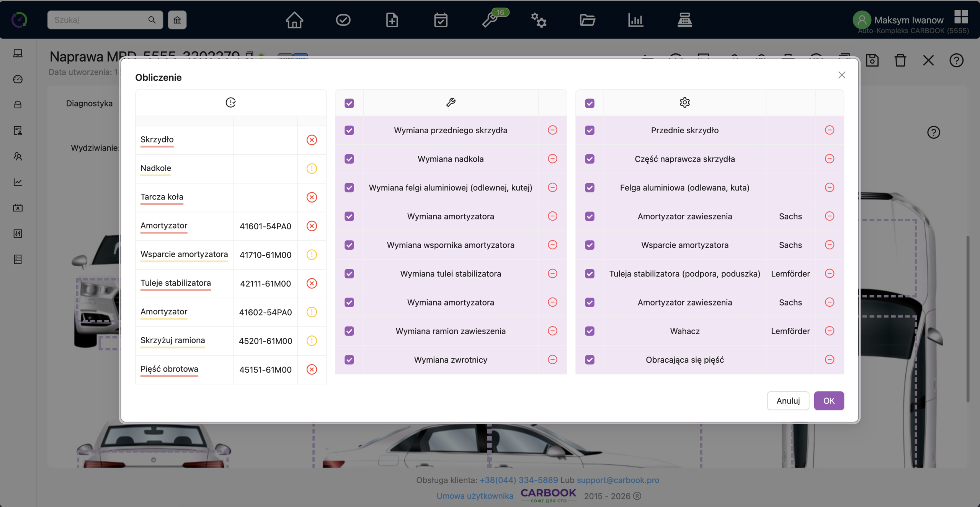Screen dimensions: 980x507
Task: Uncheck Wymiana przedniego skrzydła checkbox
Action: [x=349, y=130]
